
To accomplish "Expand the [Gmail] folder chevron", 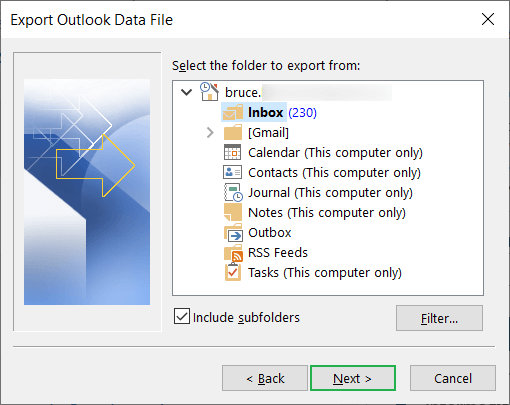I will point(210,132).
